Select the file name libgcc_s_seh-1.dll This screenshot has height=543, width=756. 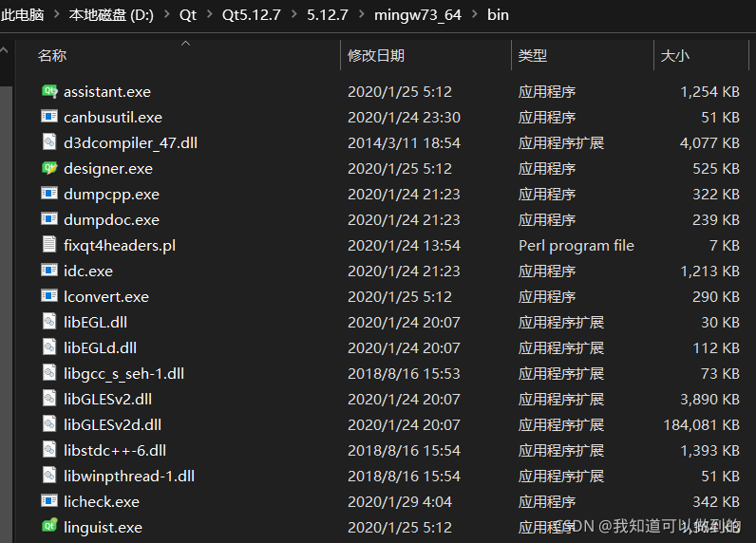tap(123, 374)
